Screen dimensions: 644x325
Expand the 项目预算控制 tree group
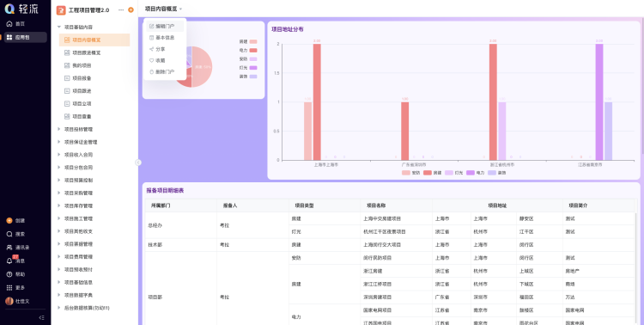[58, 181]
